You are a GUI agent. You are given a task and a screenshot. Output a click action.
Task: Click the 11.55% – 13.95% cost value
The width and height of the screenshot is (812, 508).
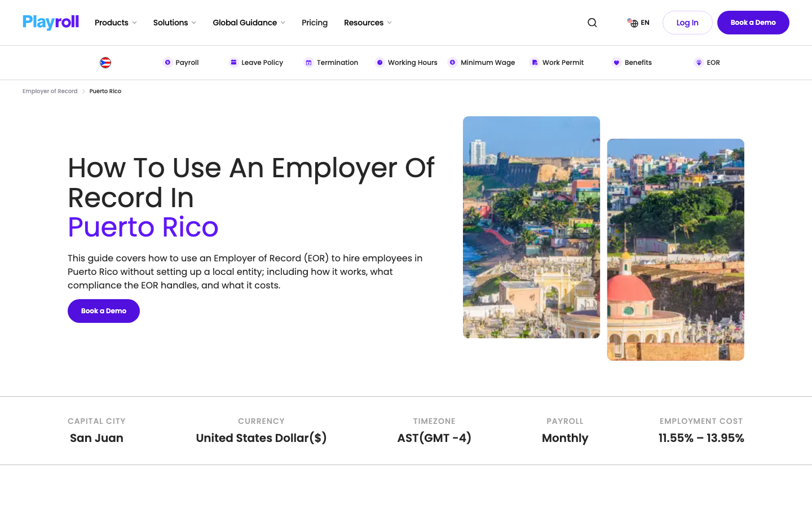[701, 438]
